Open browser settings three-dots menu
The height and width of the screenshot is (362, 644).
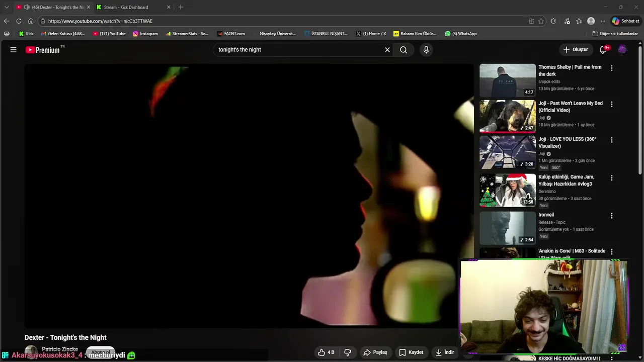(x=603, y=21)
